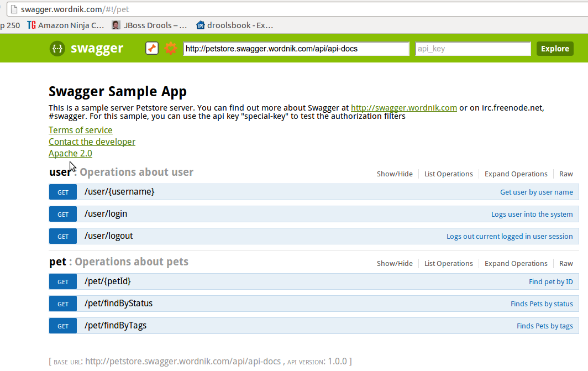Click the pet resource heading
The width and height of the screenshot is (588, 371).
pyautogui.click(x=57, y=262)
